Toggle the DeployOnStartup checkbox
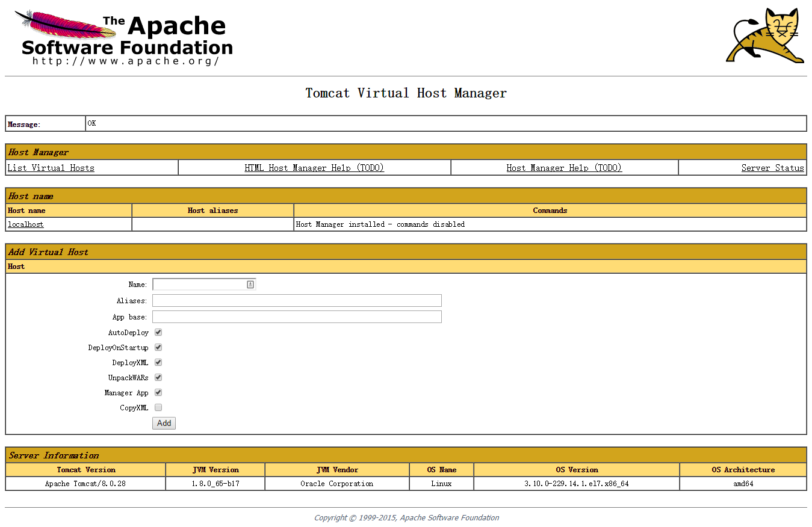Screen dimensions: 812x527 click(158, 347)
